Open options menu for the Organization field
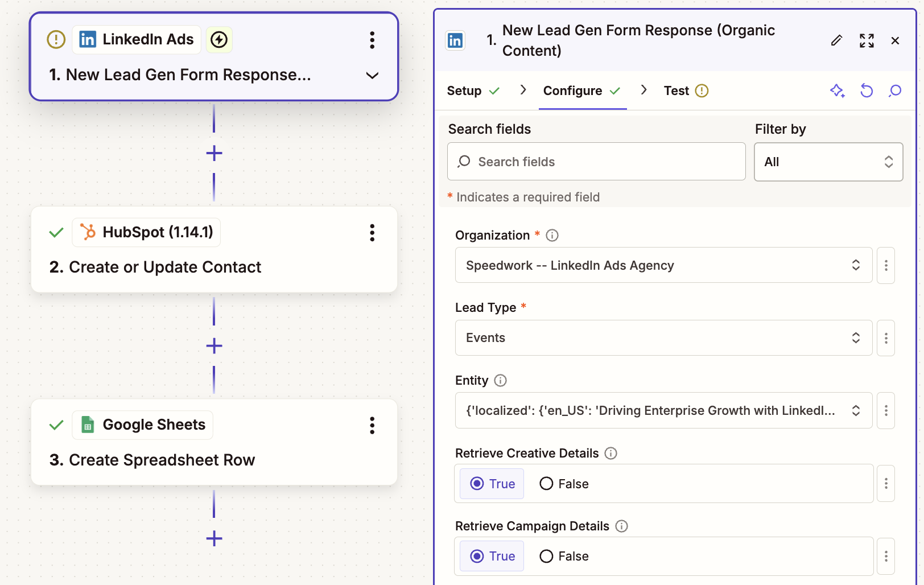This screenshot has height=585, width=924. coord(886,265)
